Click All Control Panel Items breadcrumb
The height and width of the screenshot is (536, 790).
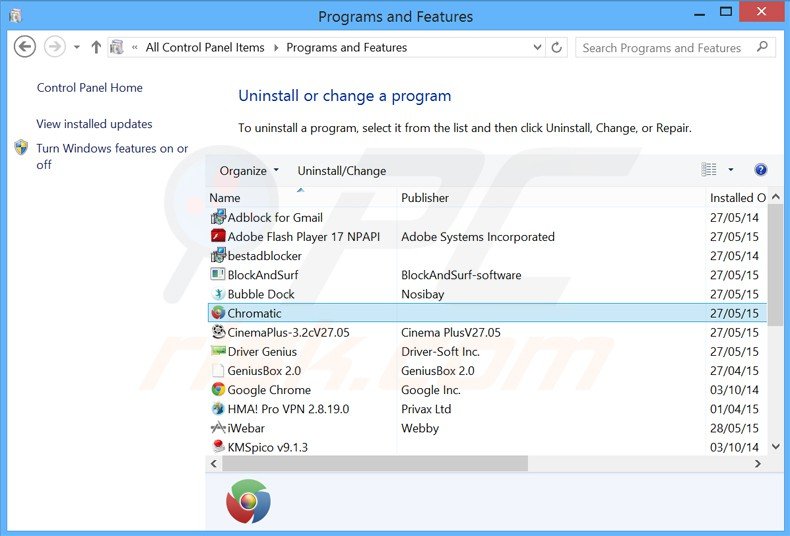(205, 47)
